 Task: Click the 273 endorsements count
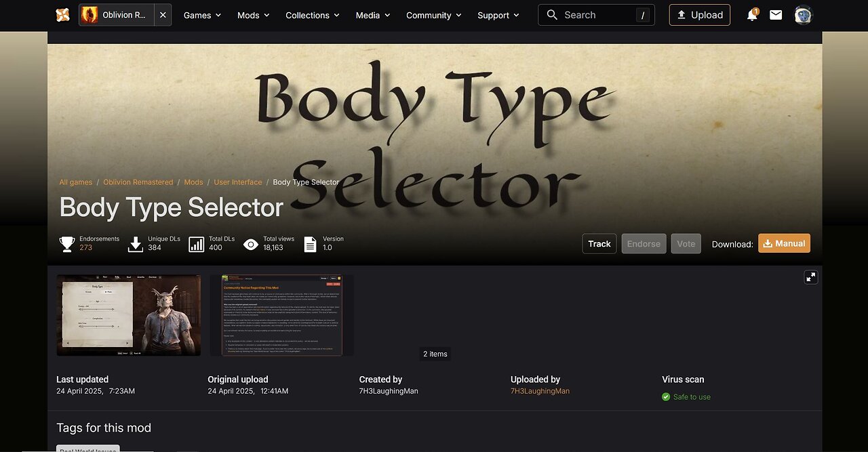(85, 248)
